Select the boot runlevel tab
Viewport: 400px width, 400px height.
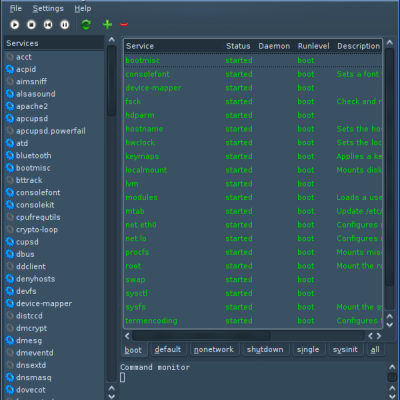(133, 350)
